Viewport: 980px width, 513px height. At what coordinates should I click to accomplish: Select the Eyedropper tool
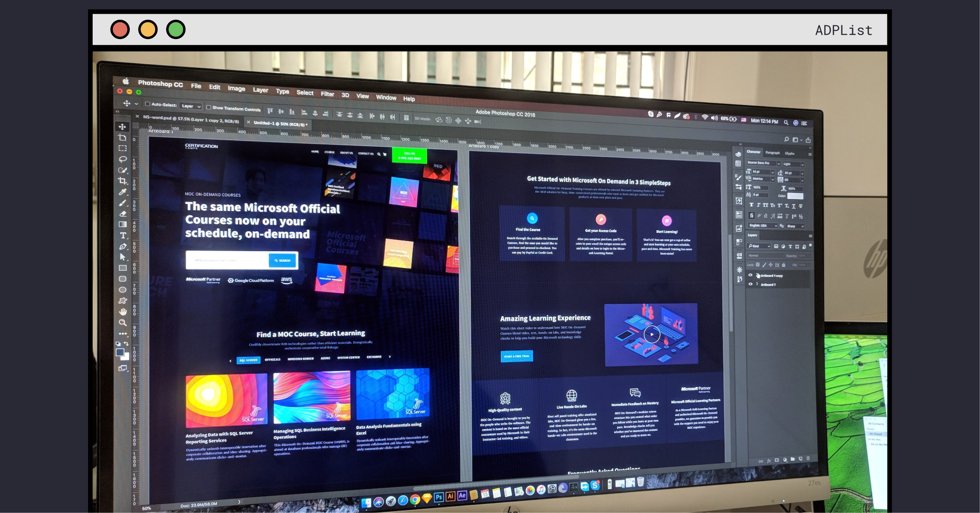(x=122, y=192)
